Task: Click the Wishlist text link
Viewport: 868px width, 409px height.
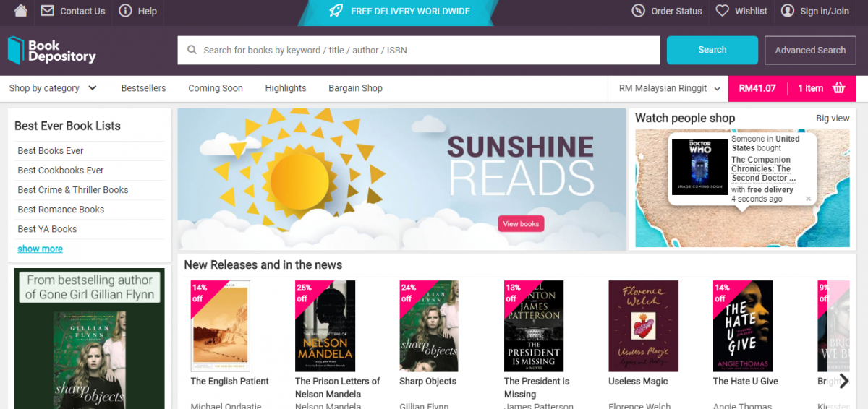Action: tap(751, 11)
